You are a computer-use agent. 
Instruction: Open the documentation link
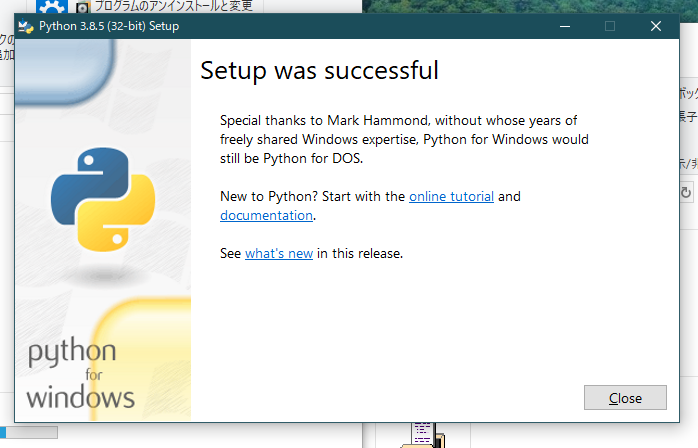(266, 216)
